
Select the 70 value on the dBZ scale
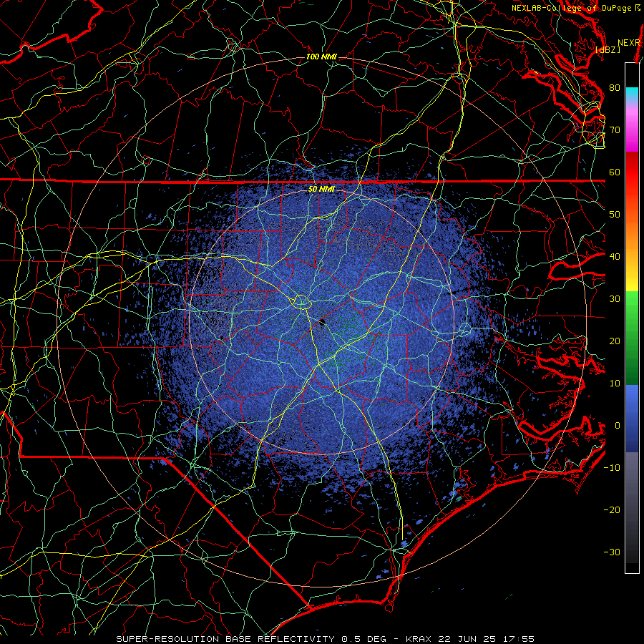coord(615,130)
